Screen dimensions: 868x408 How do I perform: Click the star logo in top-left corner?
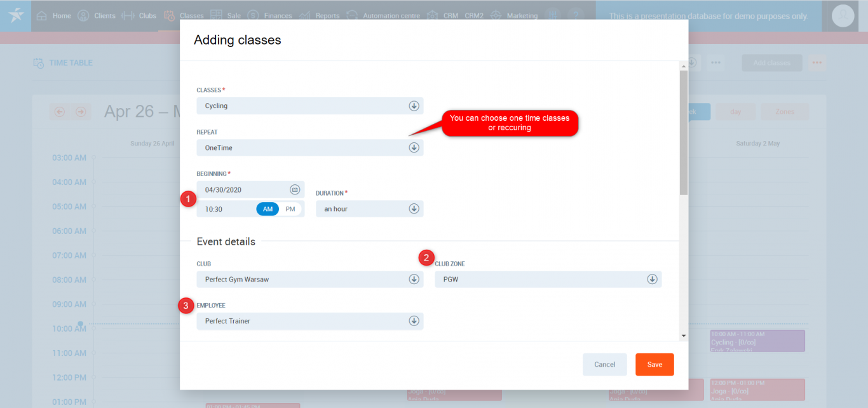pos(15,15)
